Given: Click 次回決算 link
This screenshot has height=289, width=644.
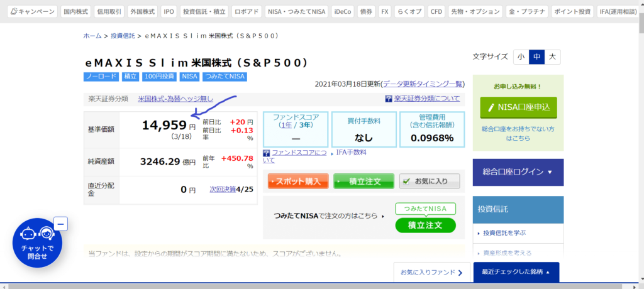Looking at the screenshot, I should (x=223, y=189).
